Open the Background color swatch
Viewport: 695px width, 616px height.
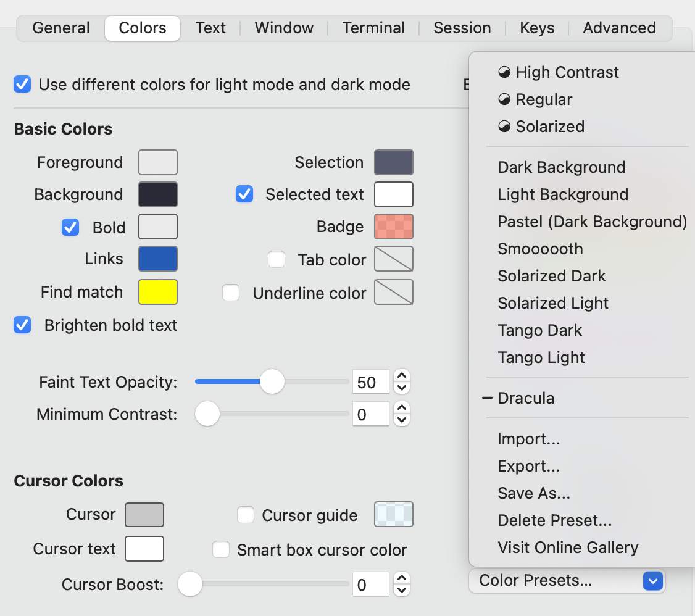tap(158, 194)
